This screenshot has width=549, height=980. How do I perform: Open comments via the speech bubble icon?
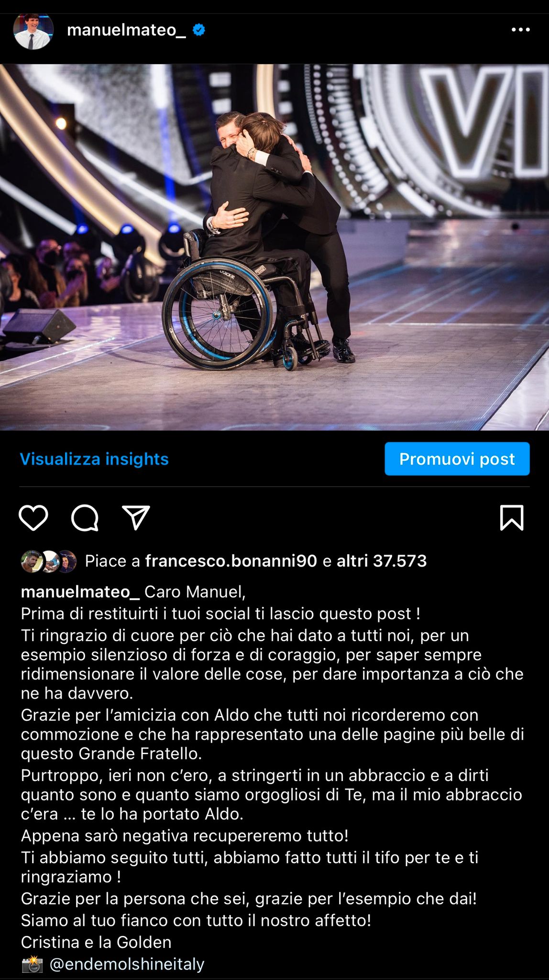85,518
